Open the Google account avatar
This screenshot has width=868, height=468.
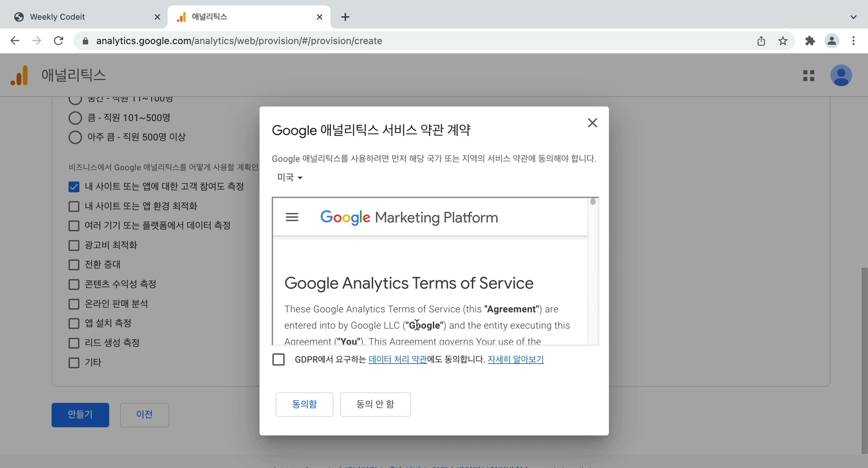(841, 76)
